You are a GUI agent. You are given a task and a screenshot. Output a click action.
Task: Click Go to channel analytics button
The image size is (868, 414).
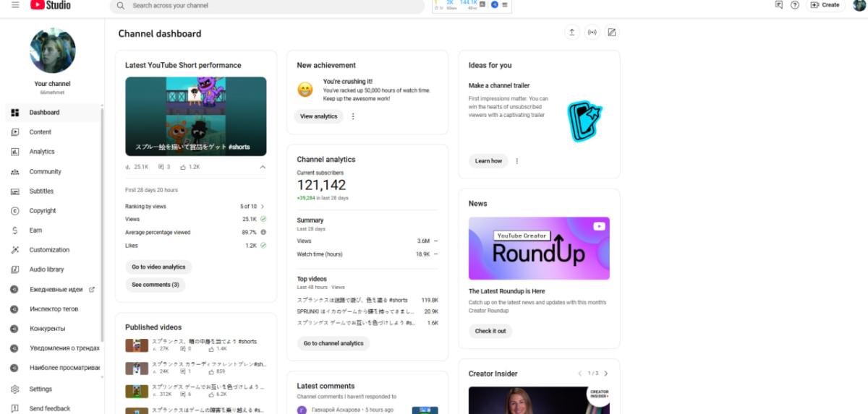pyautogui.click(x=333, y=344)
